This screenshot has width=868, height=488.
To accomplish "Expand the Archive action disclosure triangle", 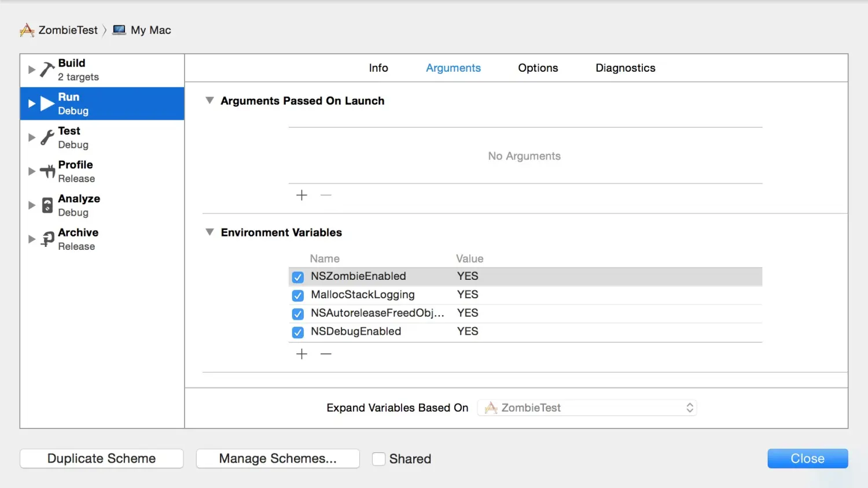I will pyautogui.click(x=32, y=239).
